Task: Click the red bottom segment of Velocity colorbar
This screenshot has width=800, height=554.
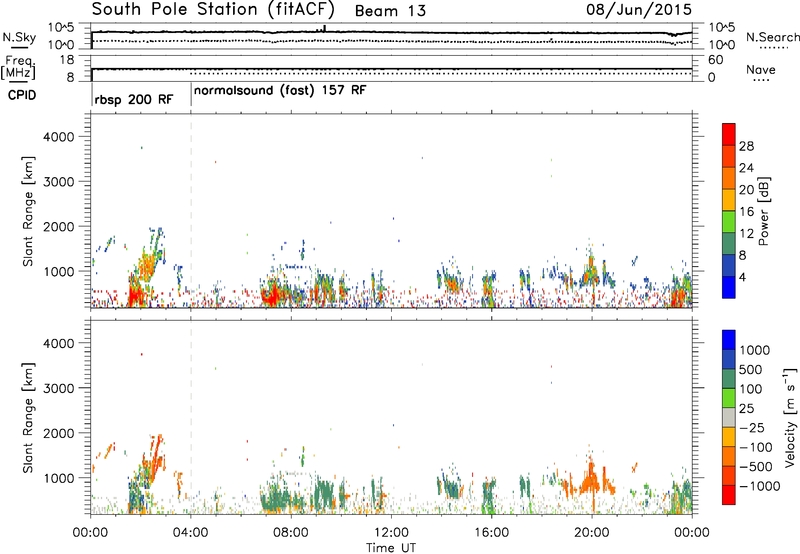Action: point(729,495)
